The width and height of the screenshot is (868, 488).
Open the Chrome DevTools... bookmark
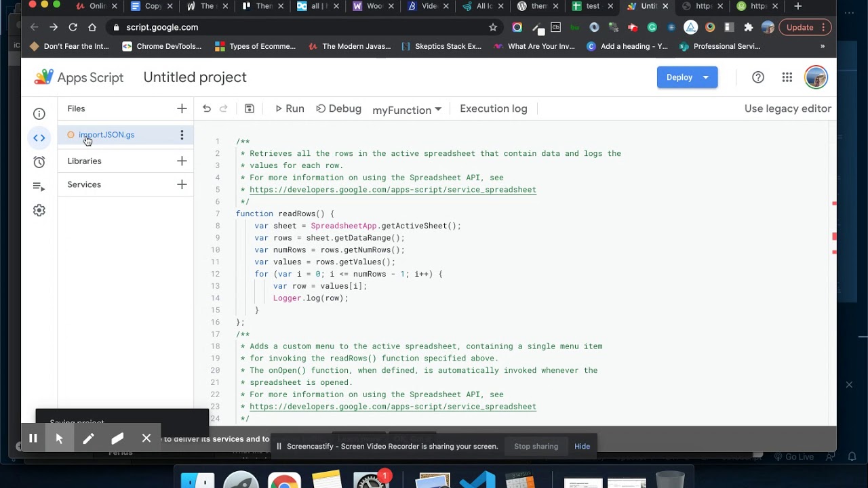pos(161,46)
